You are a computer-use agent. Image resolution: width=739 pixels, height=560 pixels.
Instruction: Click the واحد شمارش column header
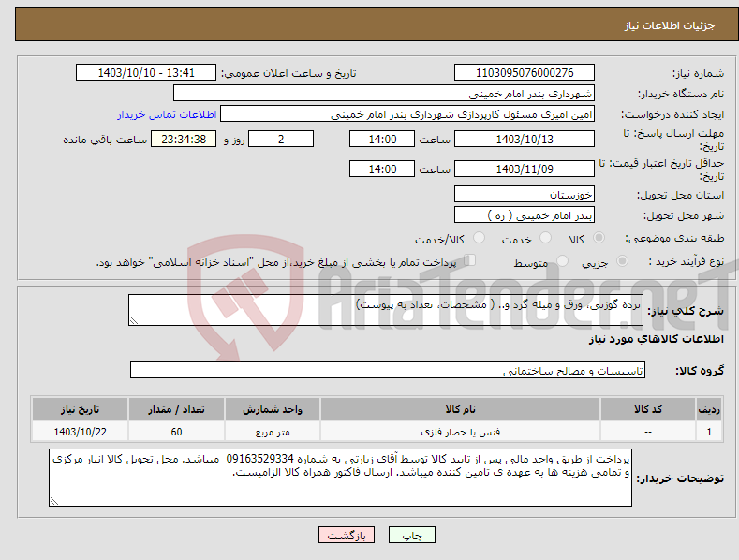click(x=273, y=409)
